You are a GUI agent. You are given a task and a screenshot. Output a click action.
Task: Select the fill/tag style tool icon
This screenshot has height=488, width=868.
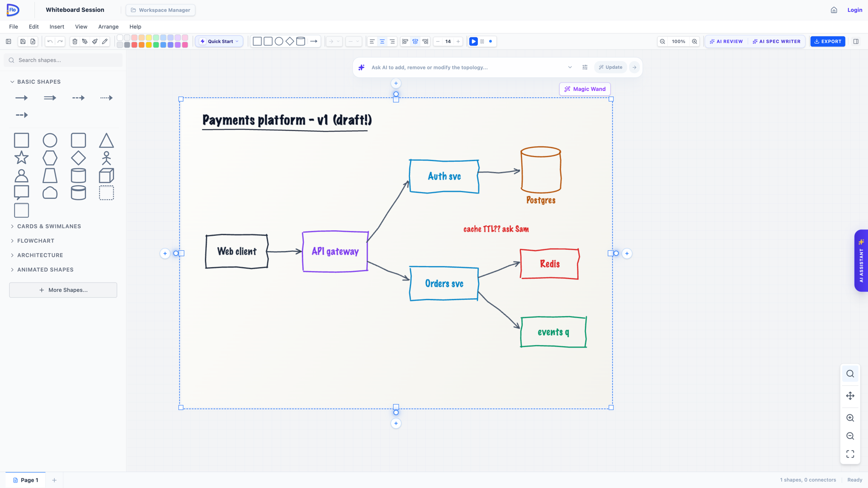(85, 42)
